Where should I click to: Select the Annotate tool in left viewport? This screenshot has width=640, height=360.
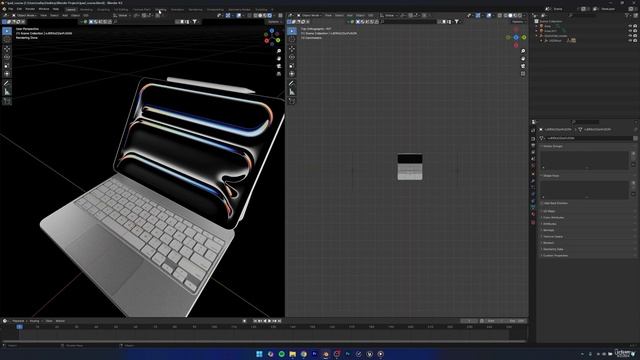[7, 83]
